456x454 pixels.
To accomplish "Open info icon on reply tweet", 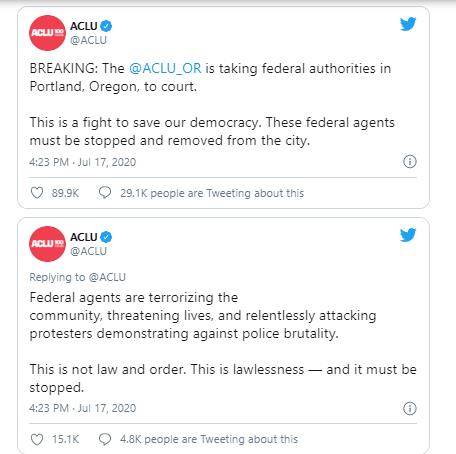I will 410,408.
